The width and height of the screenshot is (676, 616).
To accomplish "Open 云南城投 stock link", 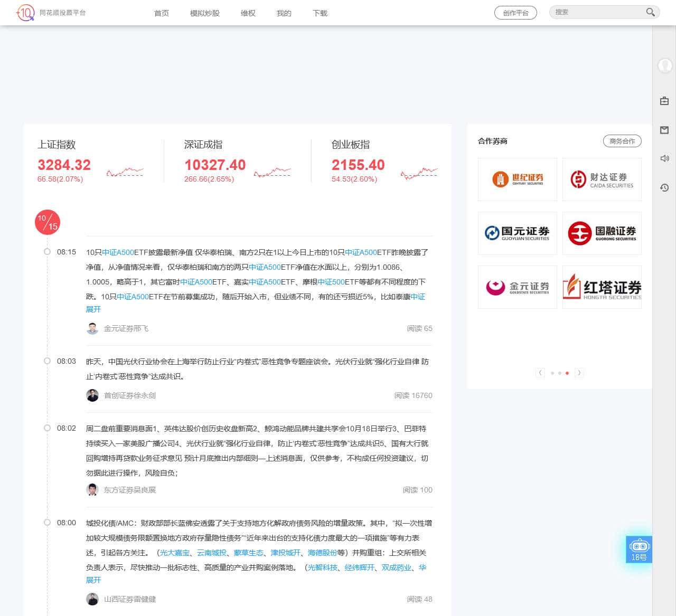I will [212, 553].
